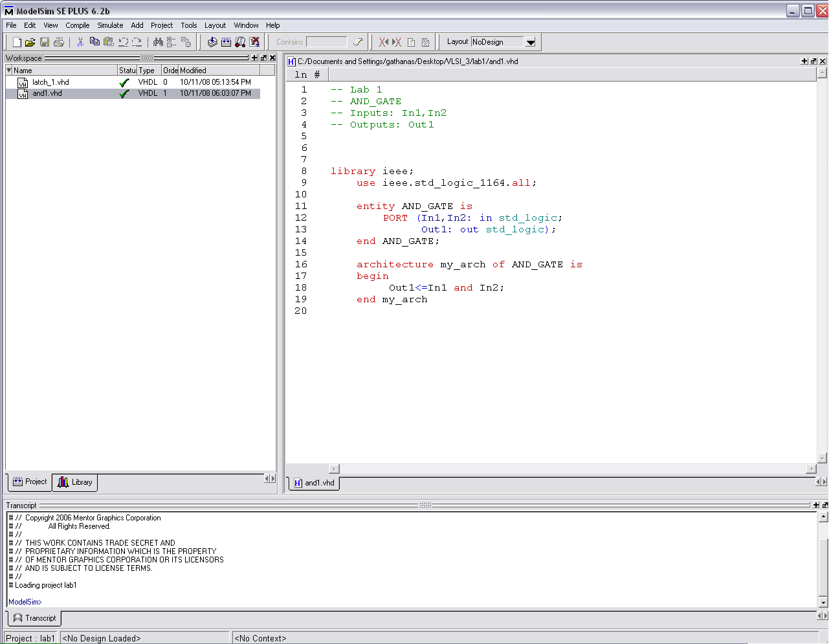Sort by the Status column header
Viewport: 829px width, 644px height.
point(127,70)
